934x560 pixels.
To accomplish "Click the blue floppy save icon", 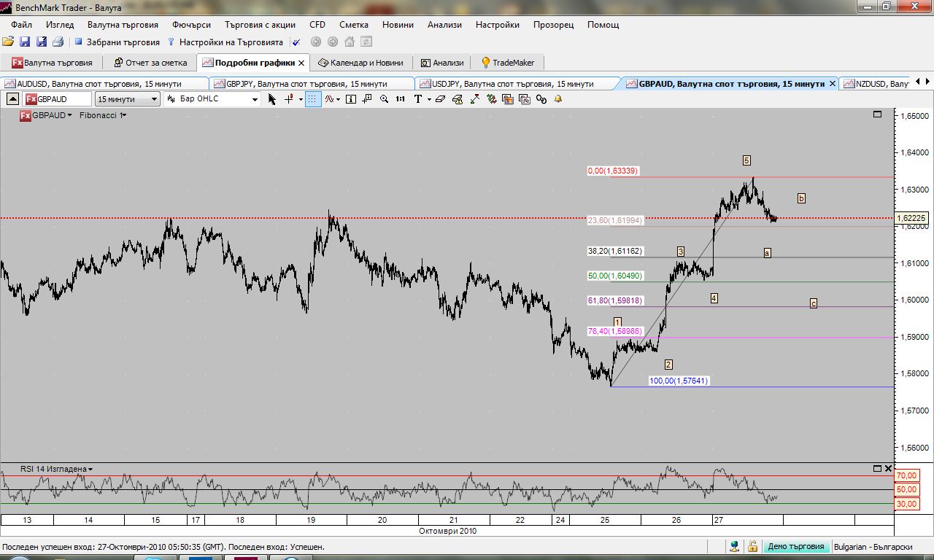I will pyautogui.click(x=24, y=42).
